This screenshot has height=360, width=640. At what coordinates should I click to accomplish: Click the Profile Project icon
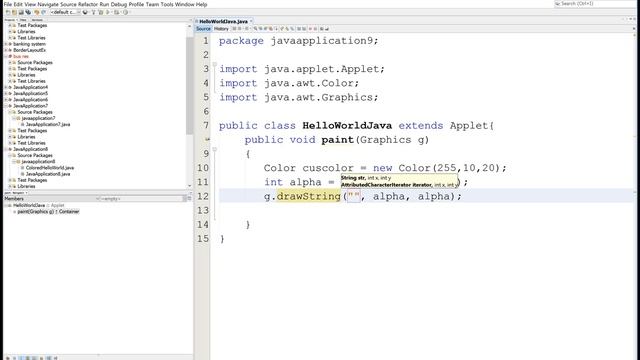coord(125,12)
